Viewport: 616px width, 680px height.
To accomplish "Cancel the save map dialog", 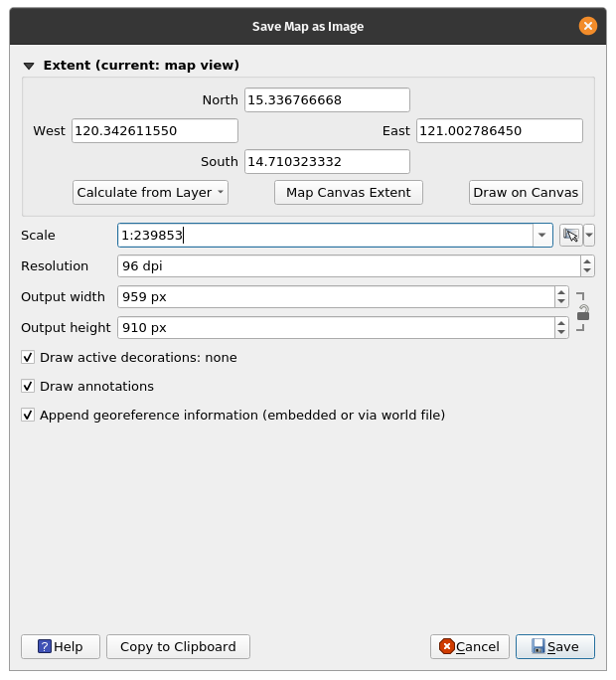I will coord(470,646).
